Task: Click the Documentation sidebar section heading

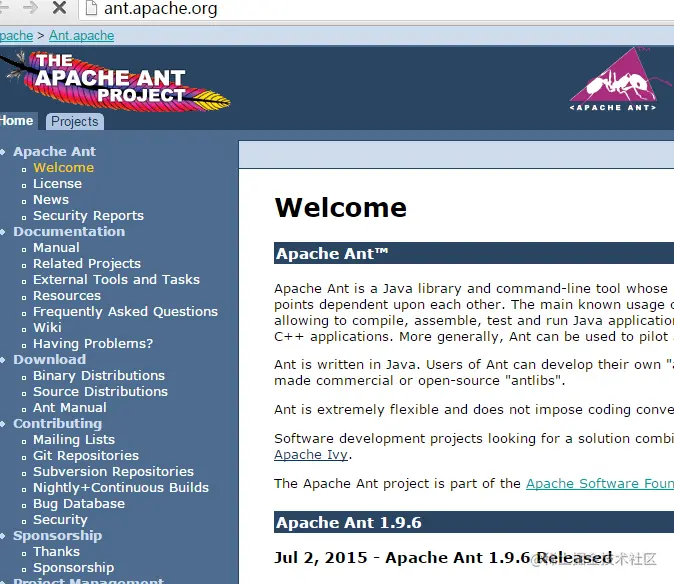Action: click(x=69, y=231)
